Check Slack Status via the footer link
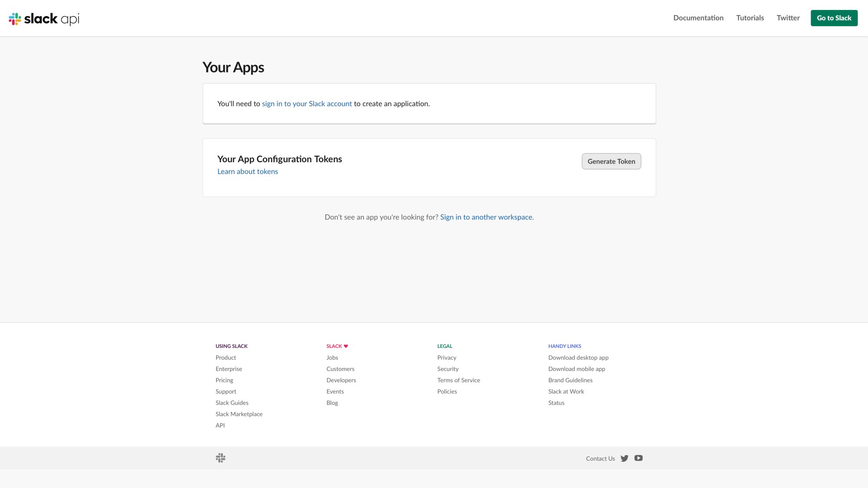868x488 pixels. pyautogui.click(x=556, y=403)
